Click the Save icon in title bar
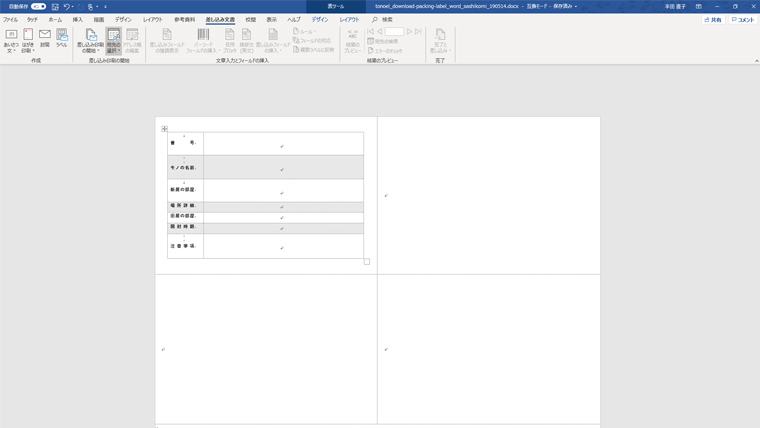This screenshot has height=428, width=760. (x=53, y=6)
